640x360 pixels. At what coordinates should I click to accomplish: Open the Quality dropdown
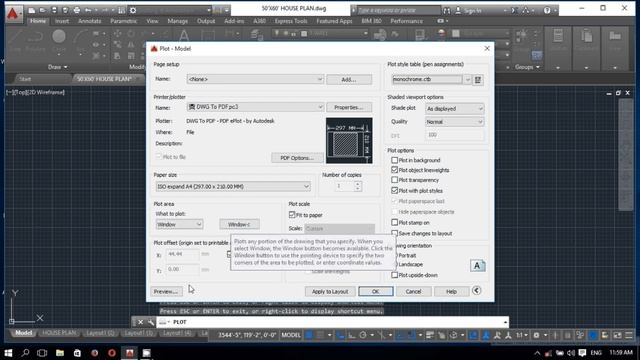454,122
